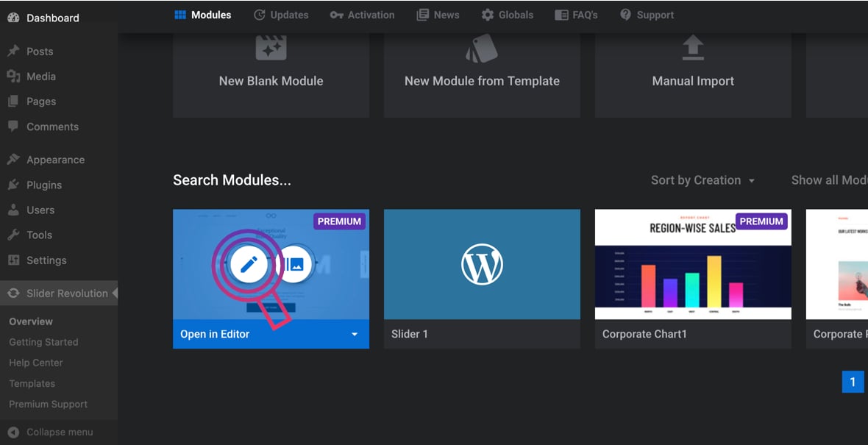Click the slide image icon beside the pencil
The width and height of the screenshot is (868, 445).
pos(295,265)
